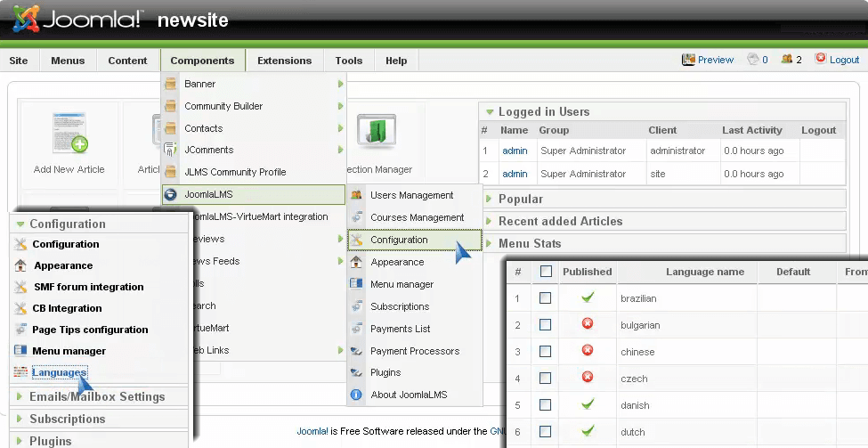Click the first admin user link
Image resolution: width=868 pixels, height=448 pixels.
[x=515, y=151]
